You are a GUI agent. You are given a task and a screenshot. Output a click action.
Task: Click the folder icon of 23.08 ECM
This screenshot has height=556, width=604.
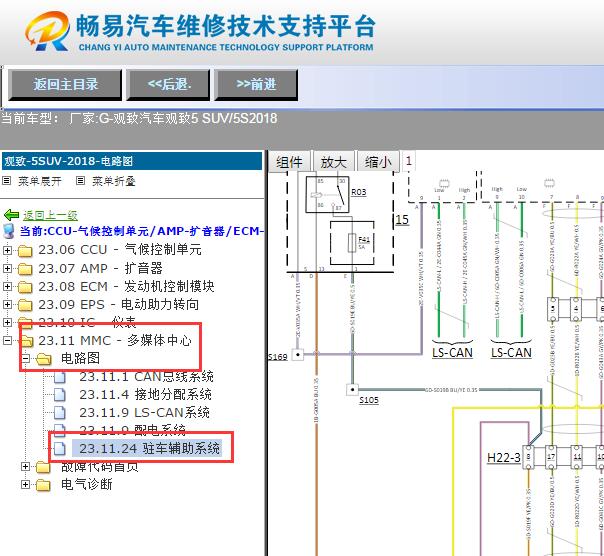[x=25, y=287]
